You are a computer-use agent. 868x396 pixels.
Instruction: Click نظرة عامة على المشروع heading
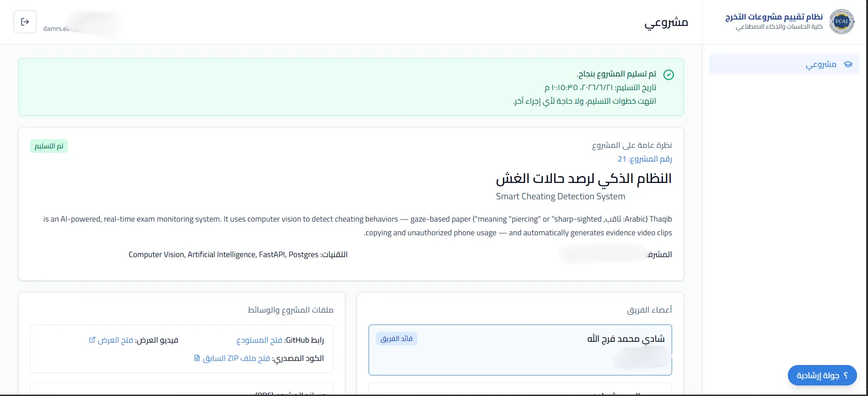pos(632,145)
